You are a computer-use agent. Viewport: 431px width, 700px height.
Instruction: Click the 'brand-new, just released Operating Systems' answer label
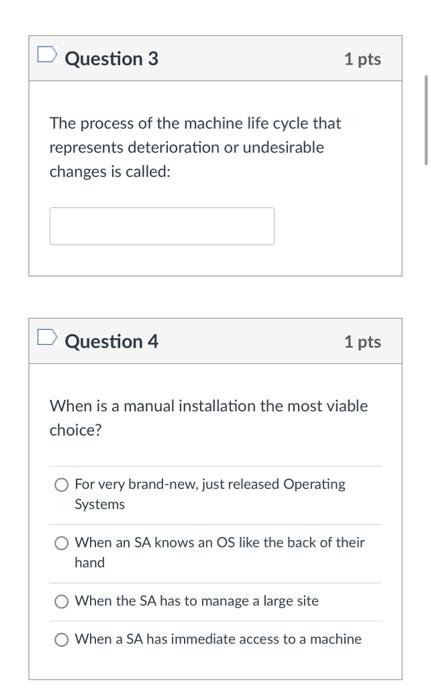(x=210, y=494)
